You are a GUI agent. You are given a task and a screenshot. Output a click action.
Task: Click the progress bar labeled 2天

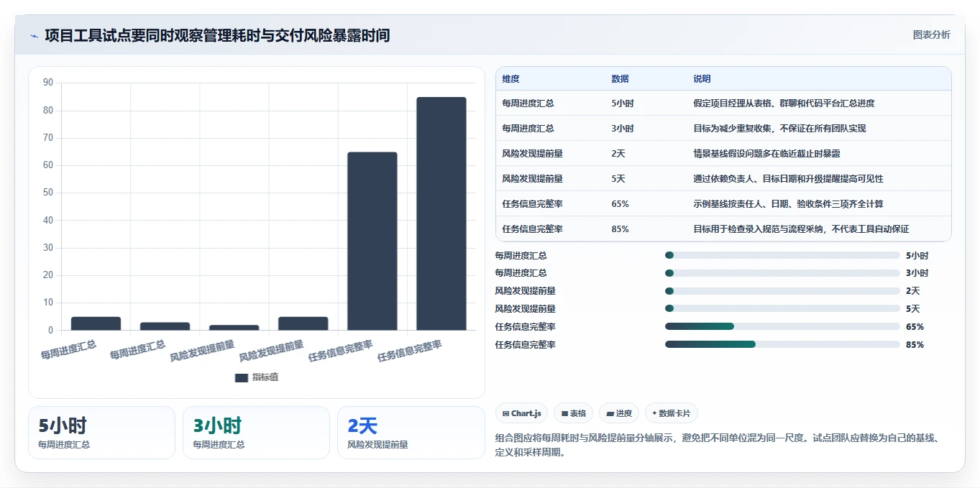point(782,291)
